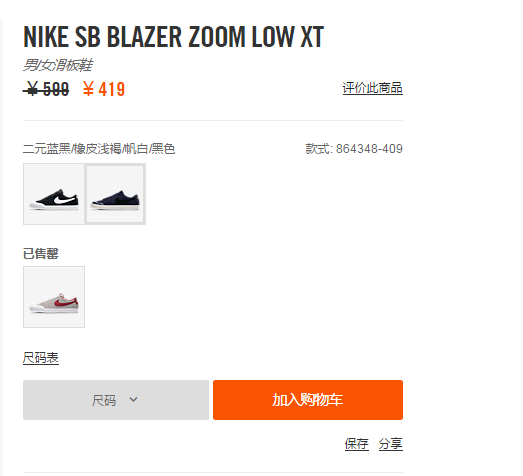The height and width of the screenshot is (476, 523).
Task: Click the chevron arrow in the size selector
Action: tap(133, 399)
